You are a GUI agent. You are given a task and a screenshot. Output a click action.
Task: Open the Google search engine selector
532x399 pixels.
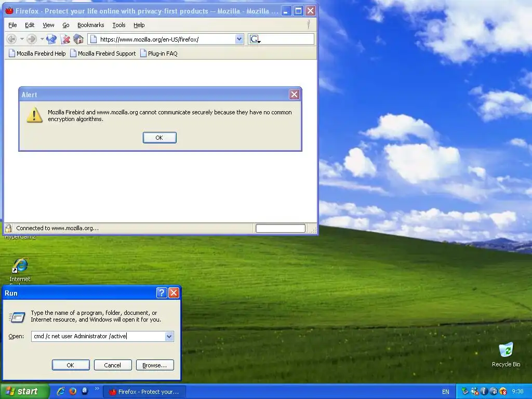(x=255, y=39)
